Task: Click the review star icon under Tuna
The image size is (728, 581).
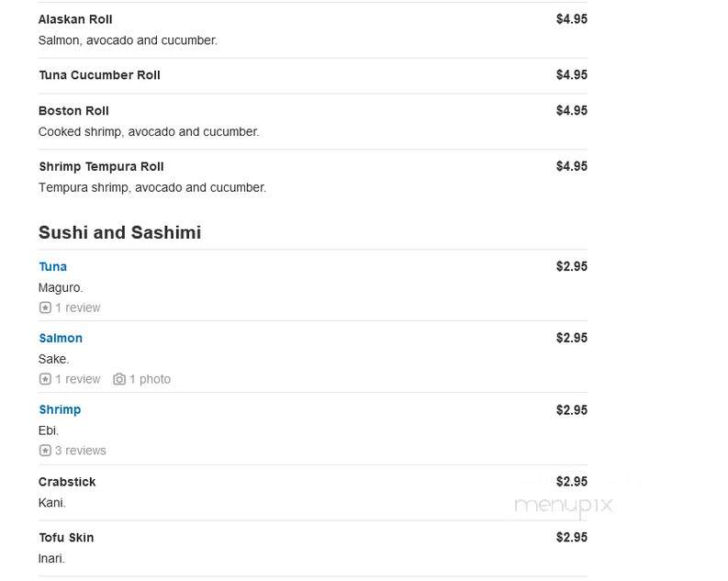Action: tap(45, 307)
